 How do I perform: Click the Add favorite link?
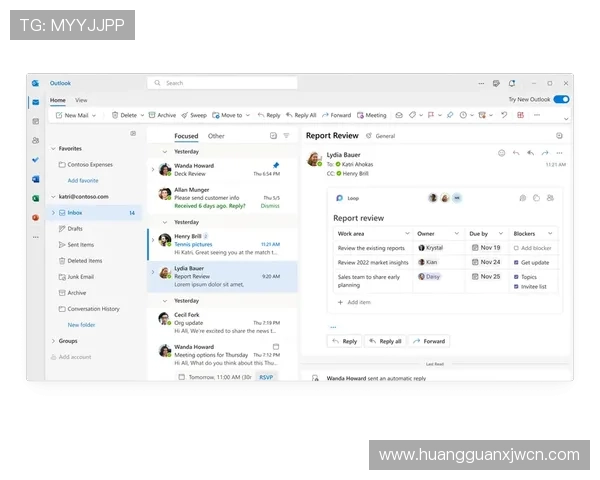82,180
